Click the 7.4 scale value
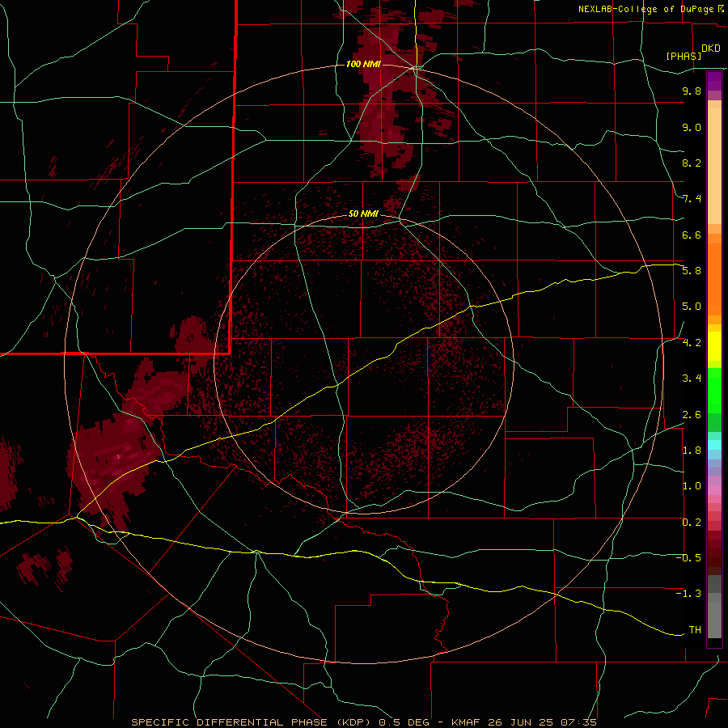The image size is (728, 728). click(x=692, y=199)
